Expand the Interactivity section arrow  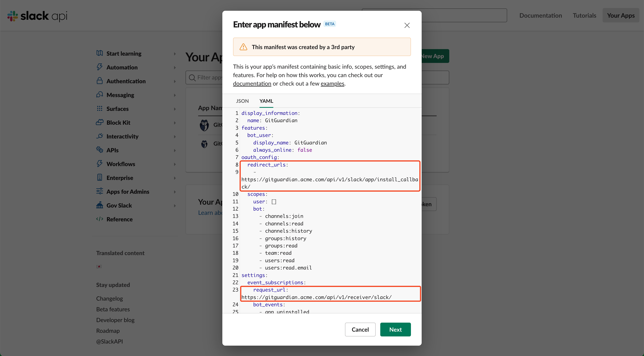pyautogui.click(x=175, y=136)
